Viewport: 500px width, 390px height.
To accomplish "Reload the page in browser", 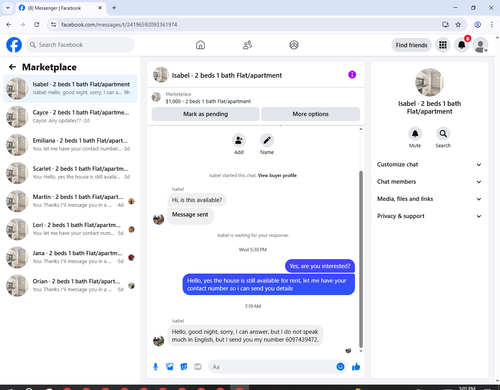I will pyautogui.click(x=37, y=24).
